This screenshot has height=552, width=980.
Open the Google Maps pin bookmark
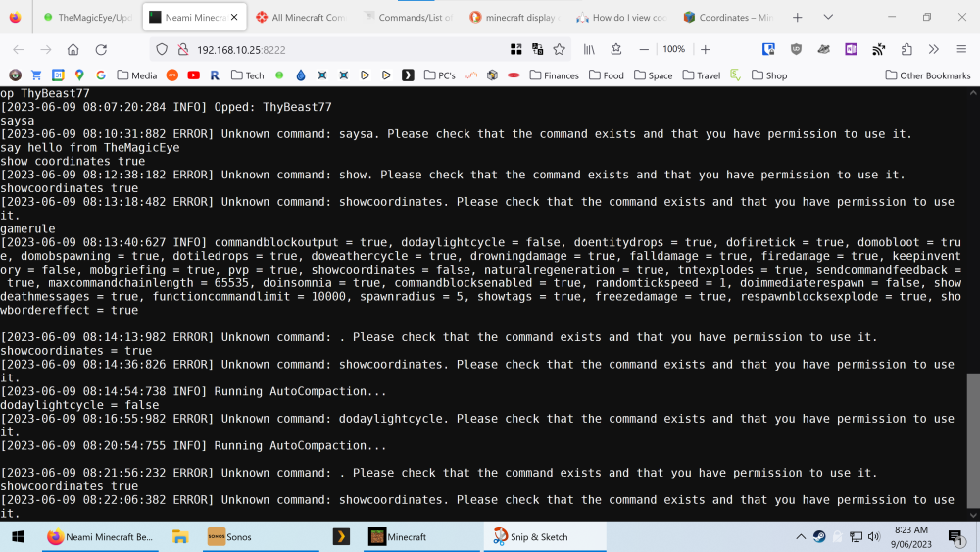pyautogui.click(x=79, y=75)
